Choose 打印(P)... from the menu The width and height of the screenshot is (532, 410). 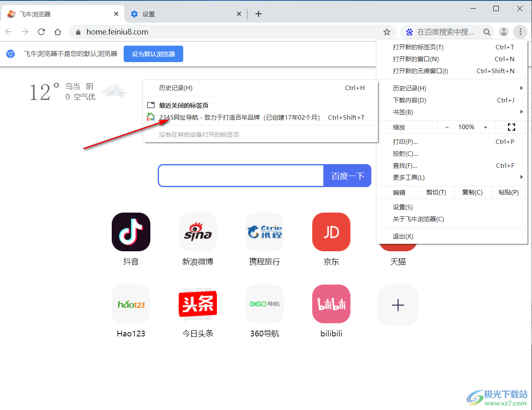452,141
